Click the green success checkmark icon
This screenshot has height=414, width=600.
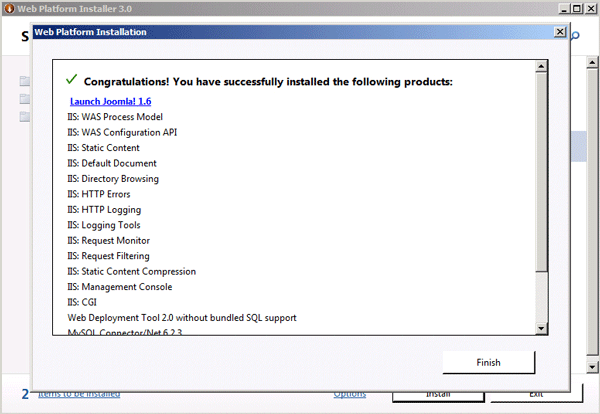(71, 79)
